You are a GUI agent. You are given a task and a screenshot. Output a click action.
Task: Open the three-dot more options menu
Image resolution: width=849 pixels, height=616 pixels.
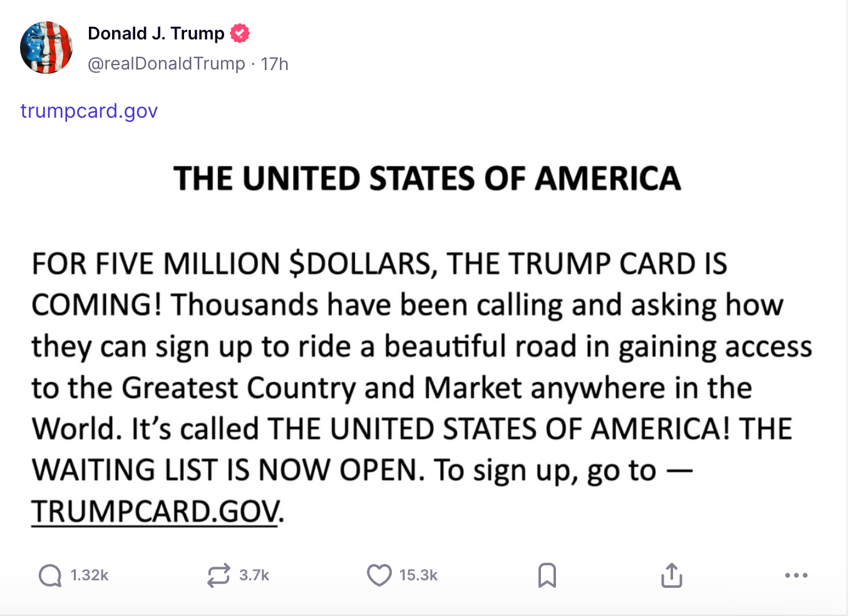(x=796, y=575)
